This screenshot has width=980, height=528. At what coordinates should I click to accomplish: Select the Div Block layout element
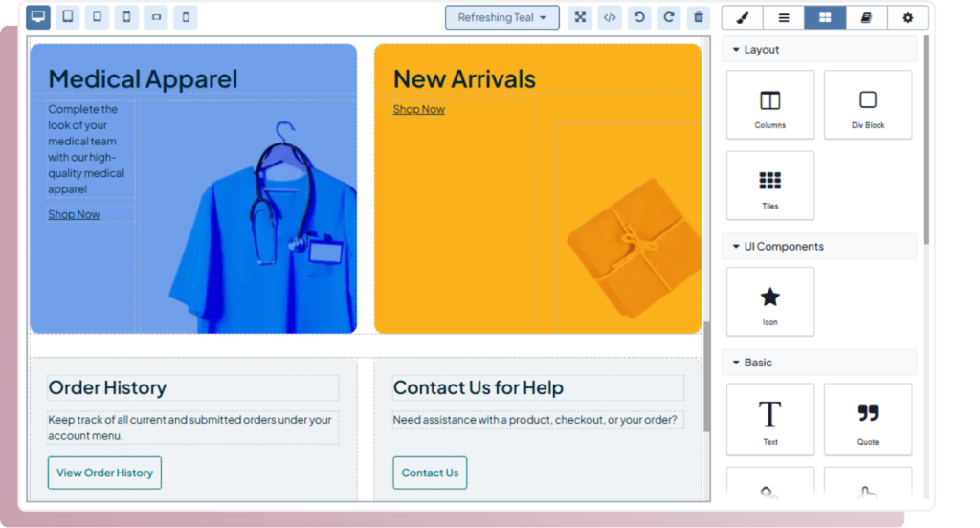[868, 105]
